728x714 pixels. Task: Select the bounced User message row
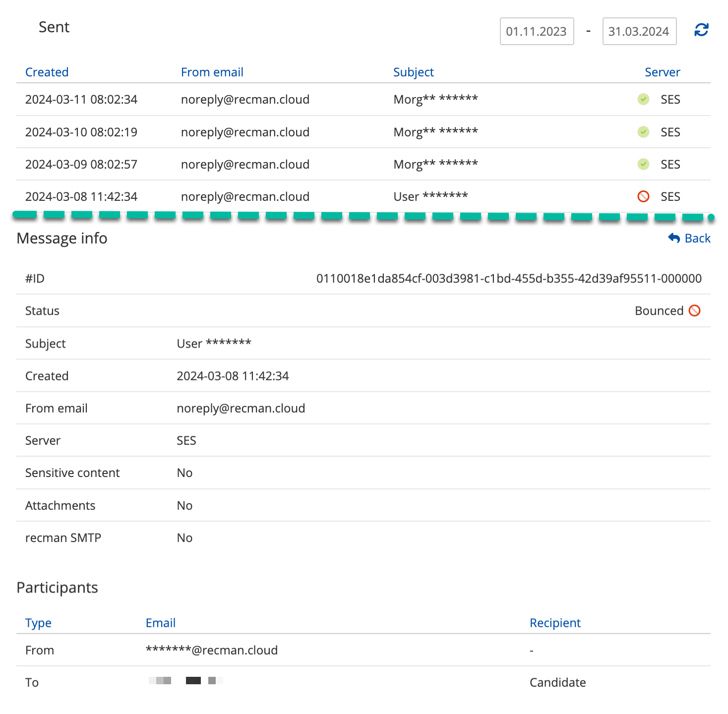[430, 196]
